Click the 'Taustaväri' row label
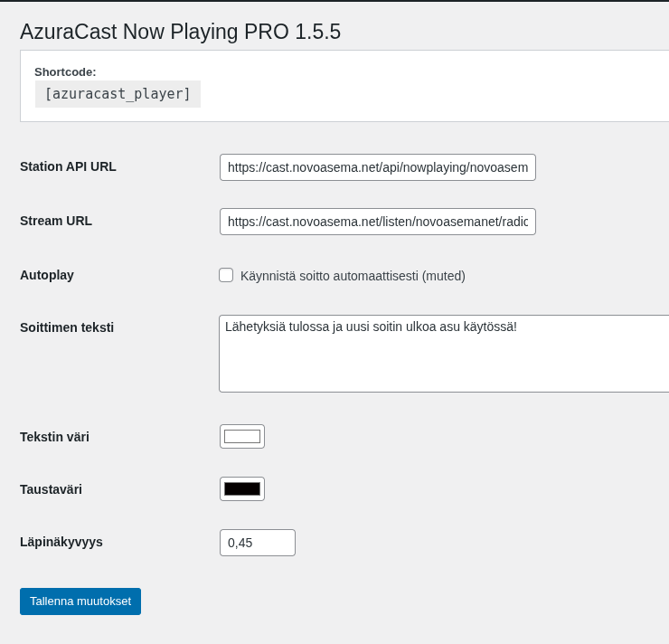 pos(51,489)
